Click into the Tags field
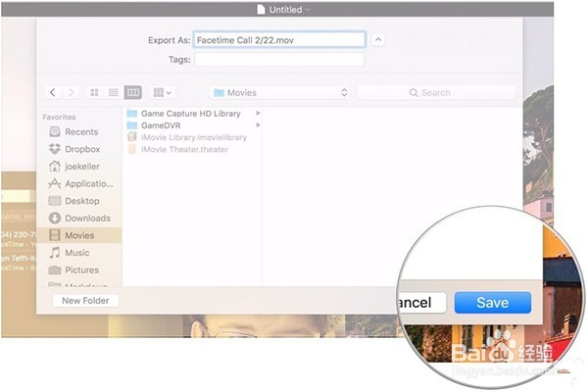 279,59
